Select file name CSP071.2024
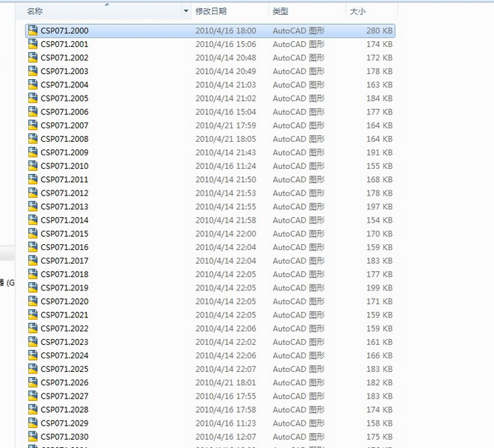The width and height of the screenshot is (494, 448). [64, 355]
